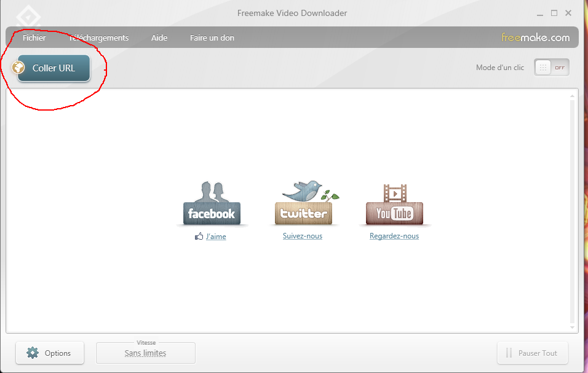Screen dimensions: 588x373
Task: Maximize the Freemake Video Downloader window
Action: coord(554,13)
